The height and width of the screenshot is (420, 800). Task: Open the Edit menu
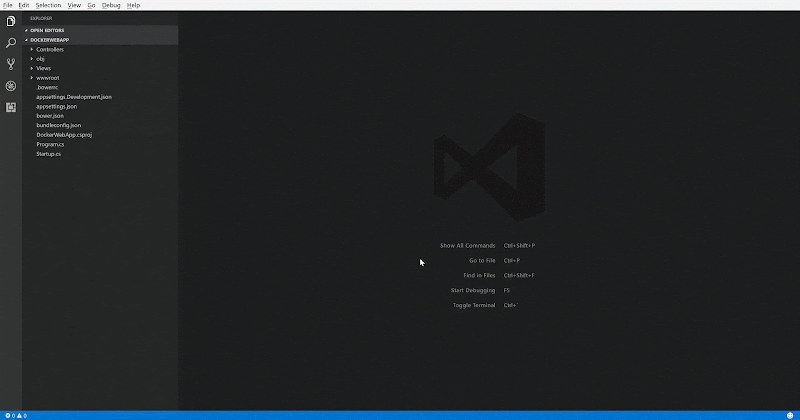(24, 5)
